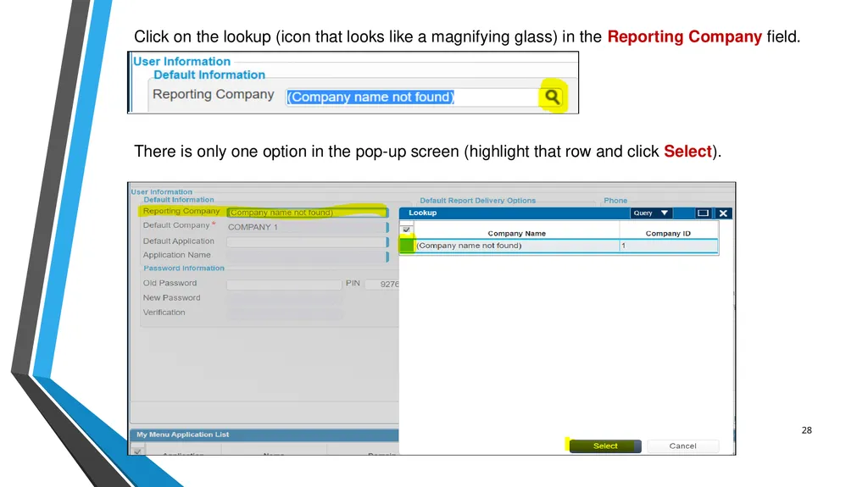Click the Verification field
Viewport: 868px width, 487px height.
click(x=284, y=313)
